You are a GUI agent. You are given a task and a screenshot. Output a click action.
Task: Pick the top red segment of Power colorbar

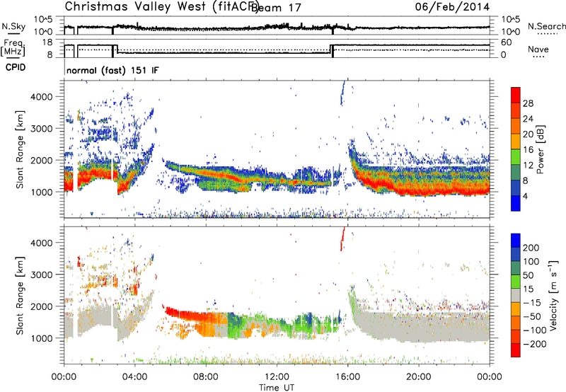click(x=516, y=95)
